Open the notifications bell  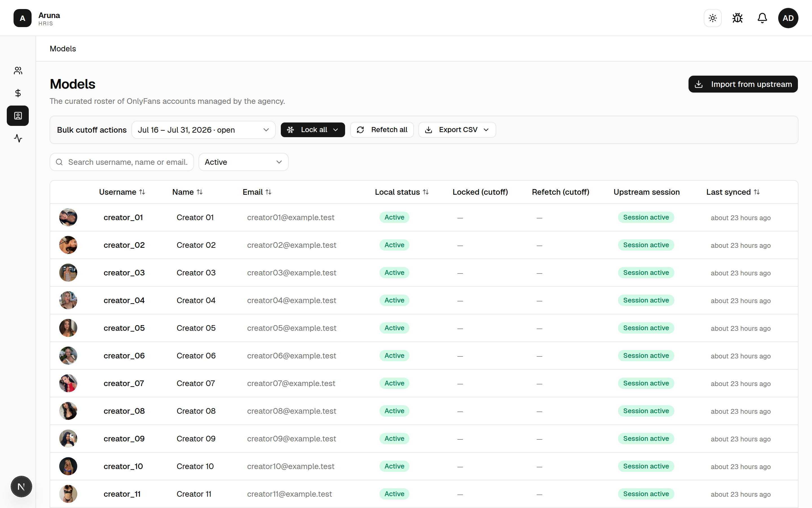(762, 18)
